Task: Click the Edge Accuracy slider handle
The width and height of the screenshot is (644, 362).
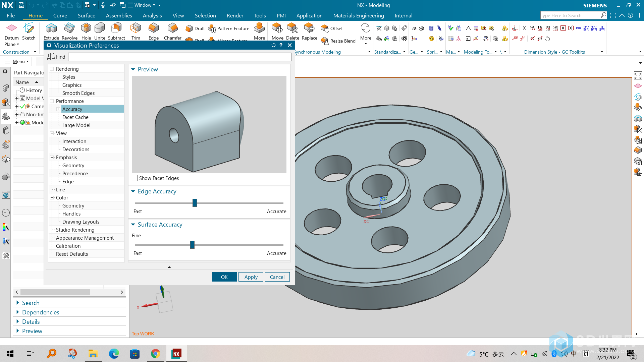Action: 195,203
